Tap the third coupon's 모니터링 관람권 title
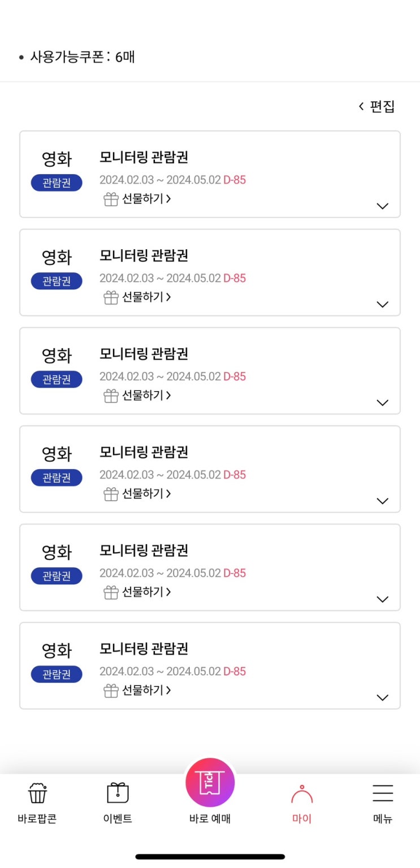The height and width of the screenshot is (868, 420). coord(144,354)
